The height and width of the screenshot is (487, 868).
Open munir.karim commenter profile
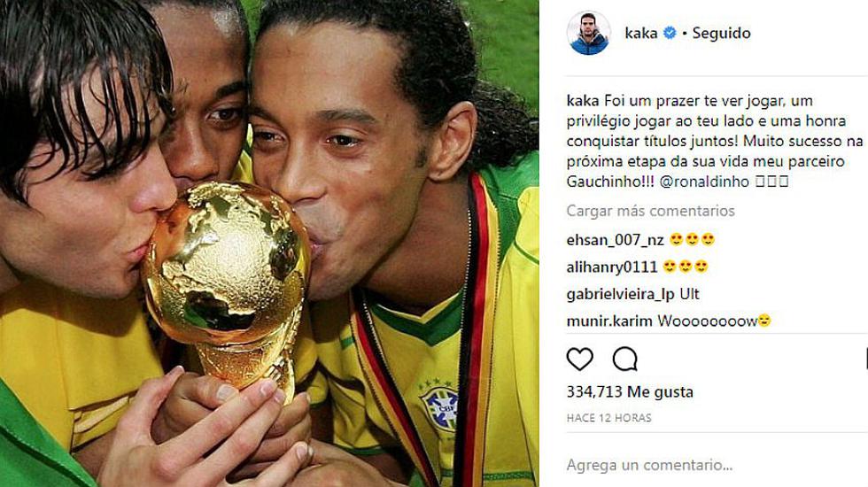(609, 321)
